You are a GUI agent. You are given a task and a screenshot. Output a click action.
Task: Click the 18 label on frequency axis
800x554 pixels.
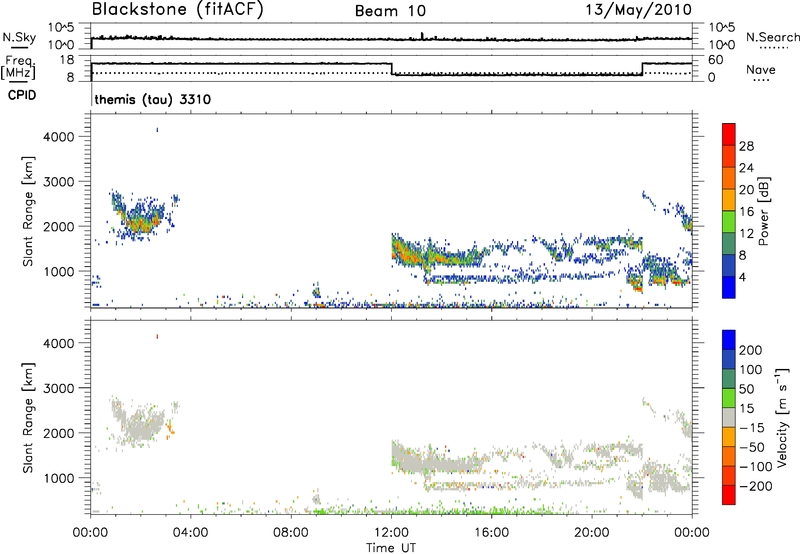click(67, 60)
